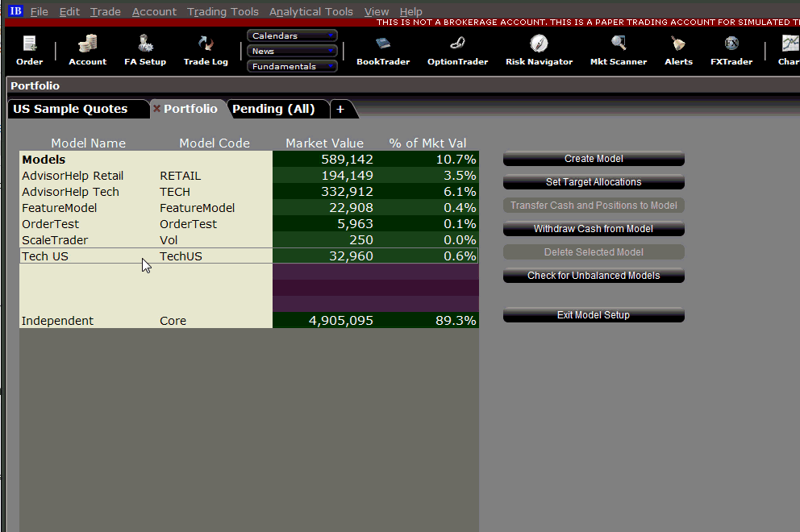800x532 pixels.
Task: Close the Portfolio tab with X
Action: pyautogui.click(x=156, y=109)
